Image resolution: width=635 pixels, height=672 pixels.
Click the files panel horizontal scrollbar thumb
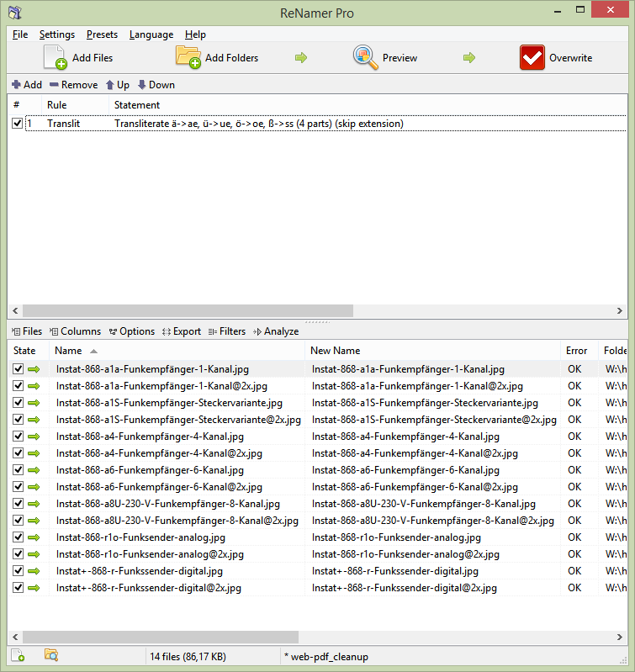click(161, 637)
